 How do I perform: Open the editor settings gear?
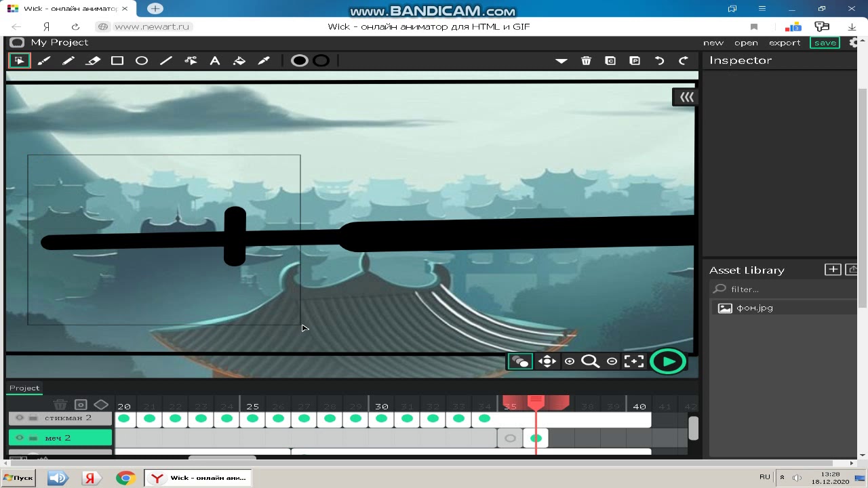[854, 43]
